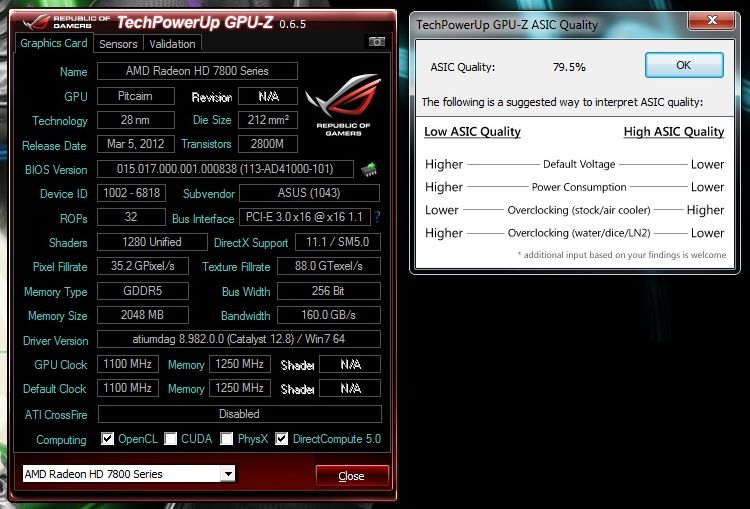Click the Bandwidth field 160.0 GB/s
This screenshot has width=750, height=509.
tap(329, 315)
